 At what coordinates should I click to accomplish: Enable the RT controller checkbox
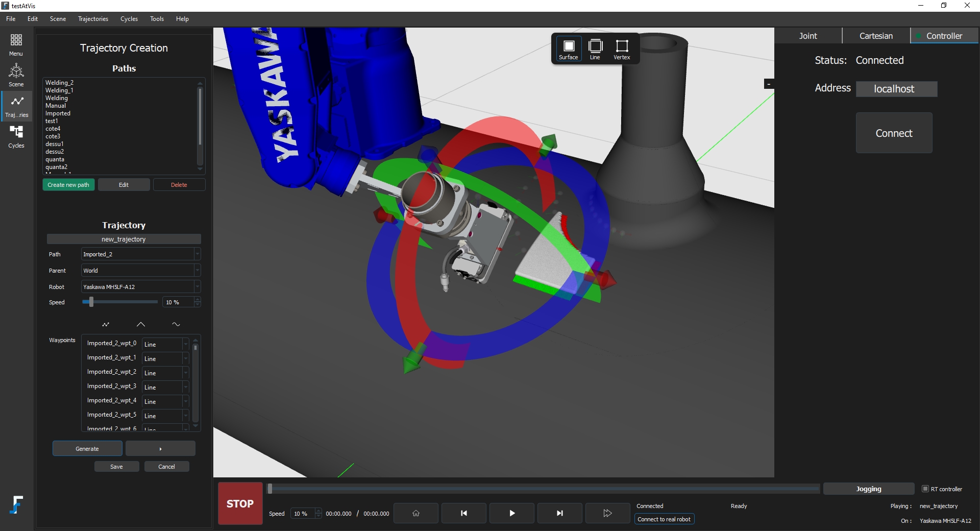(x=925, y=489)
